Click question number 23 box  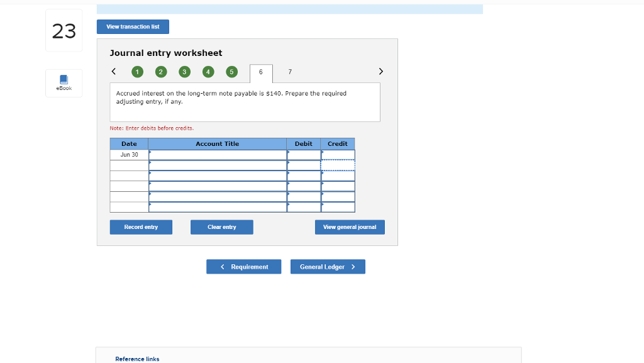click(x=64, y=31)
